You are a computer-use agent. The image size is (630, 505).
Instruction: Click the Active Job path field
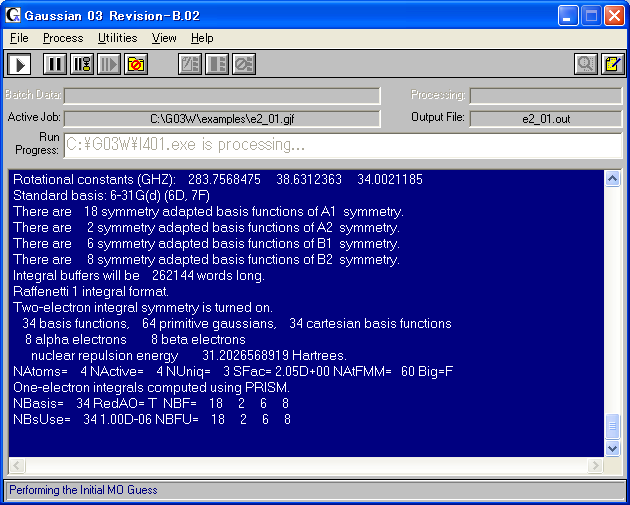222,119
